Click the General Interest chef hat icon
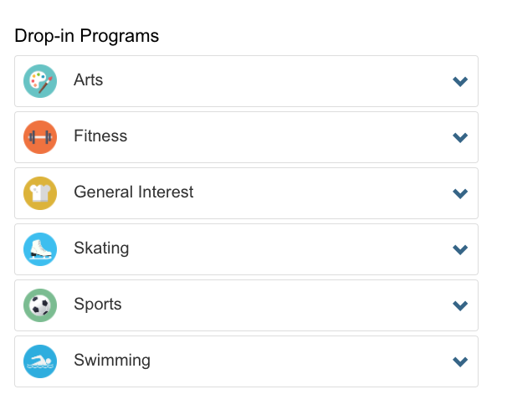 click(40, 193)
